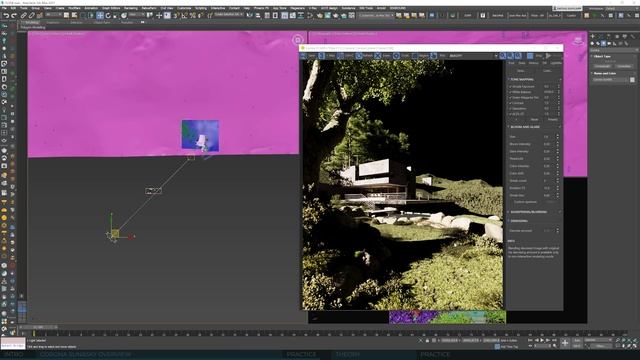Toggle the Saturation checkbox in tone mapping

tap(510, 109)
